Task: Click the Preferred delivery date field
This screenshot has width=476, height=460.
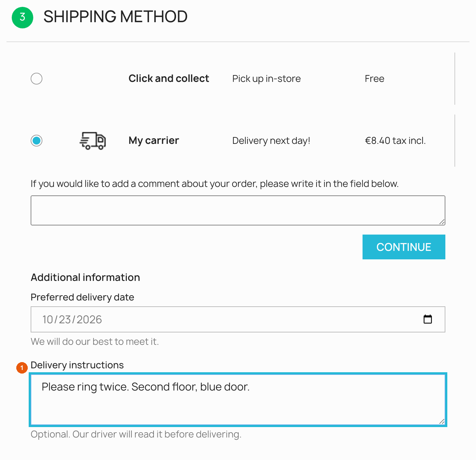Action: [238, 319]
